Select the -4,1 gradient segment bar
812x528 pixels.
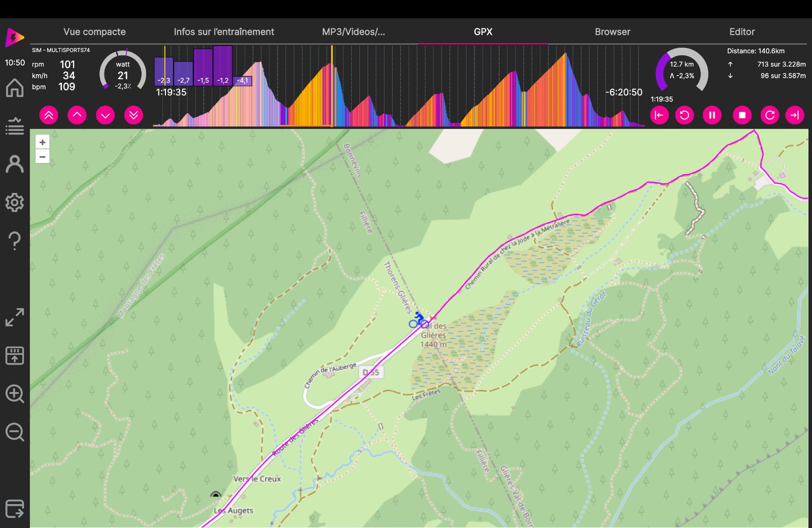click(x=243, y=80)
